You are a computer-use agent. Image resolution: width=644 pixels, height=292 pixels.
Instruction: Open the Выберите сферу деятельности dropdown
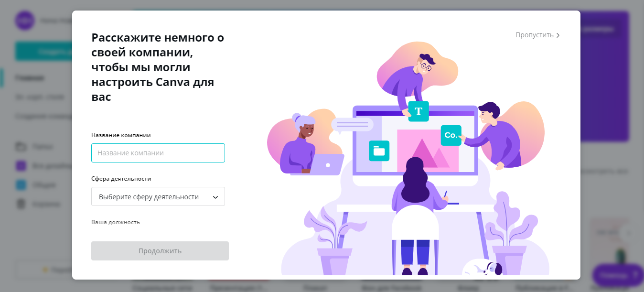[x=158, y=196]
